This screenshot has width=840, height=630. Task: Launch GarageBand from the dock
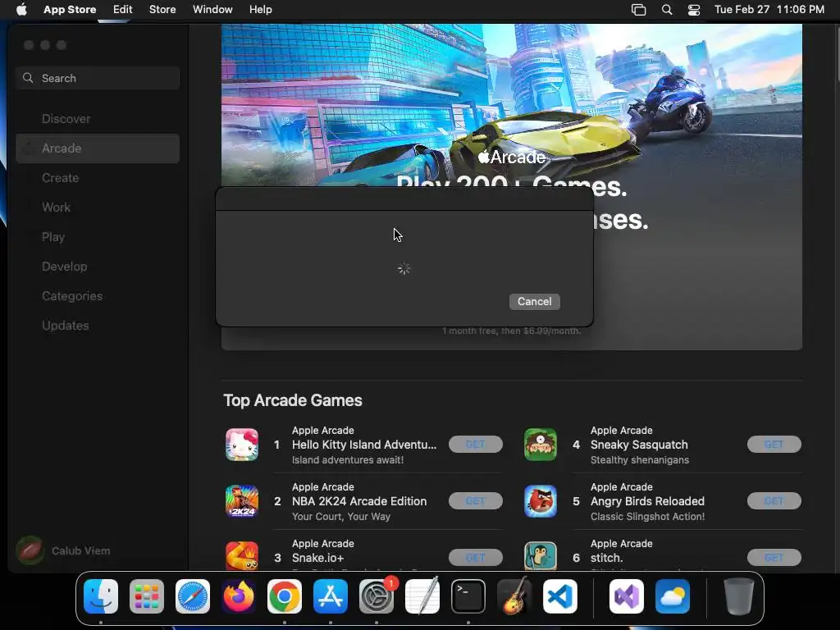click(x=514, y=596)
